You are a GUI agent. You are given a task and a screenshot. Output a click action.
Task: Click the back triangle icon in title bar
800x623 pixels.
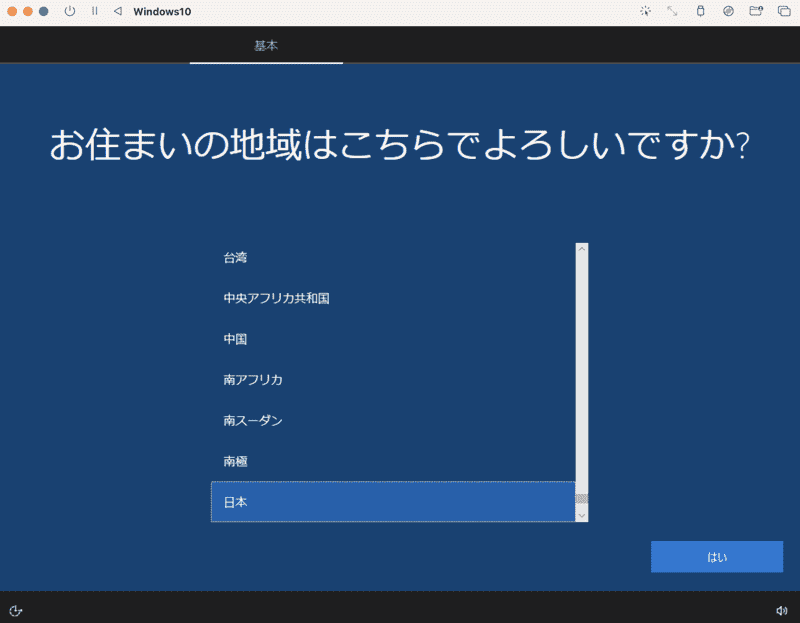pyautogui.click(x=118, y=11)
